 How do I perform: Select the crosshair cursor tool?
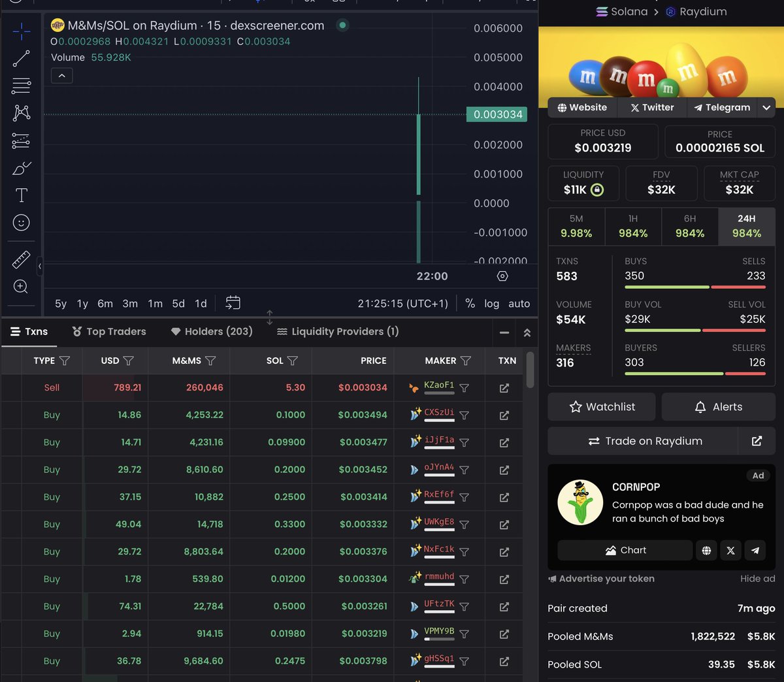point(21,31)
